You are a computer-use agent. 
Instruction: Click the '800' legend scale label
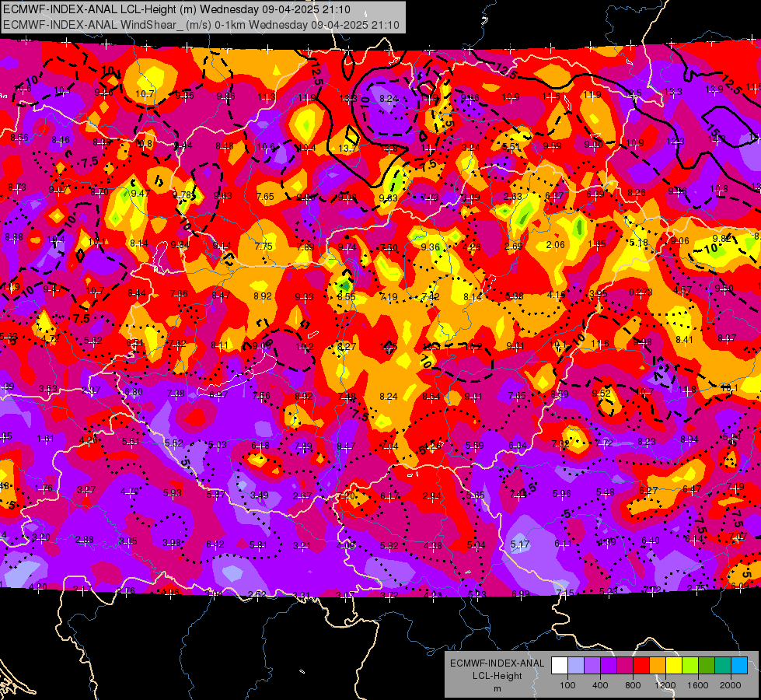[633, 685]
